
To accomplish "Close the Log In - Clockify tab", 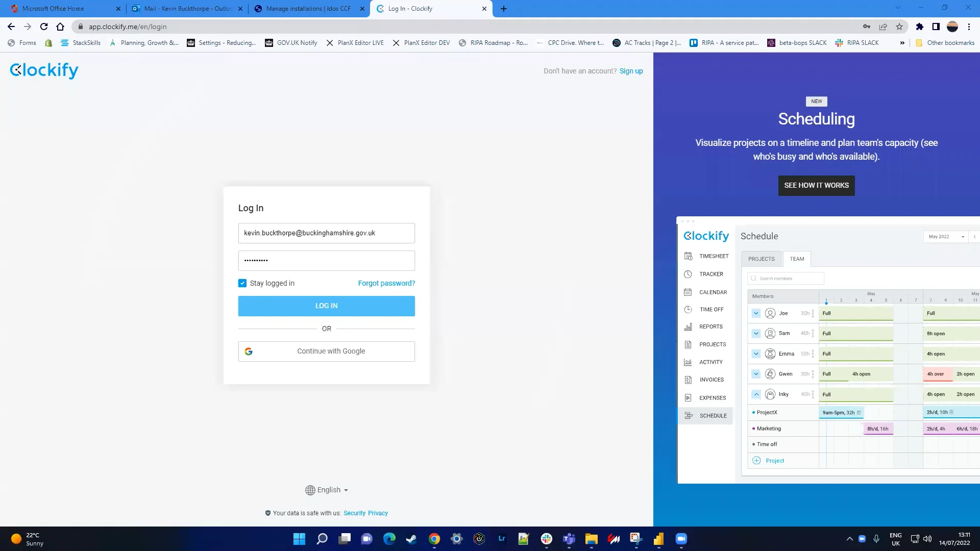I will [484, 9].
